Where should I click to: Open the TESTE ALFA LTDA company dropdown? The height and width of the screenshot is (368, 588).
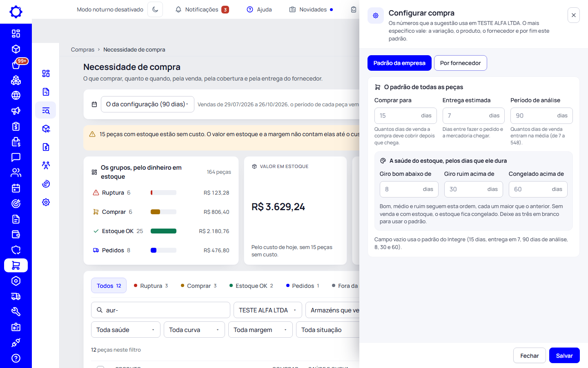click(x=268, y=310)
